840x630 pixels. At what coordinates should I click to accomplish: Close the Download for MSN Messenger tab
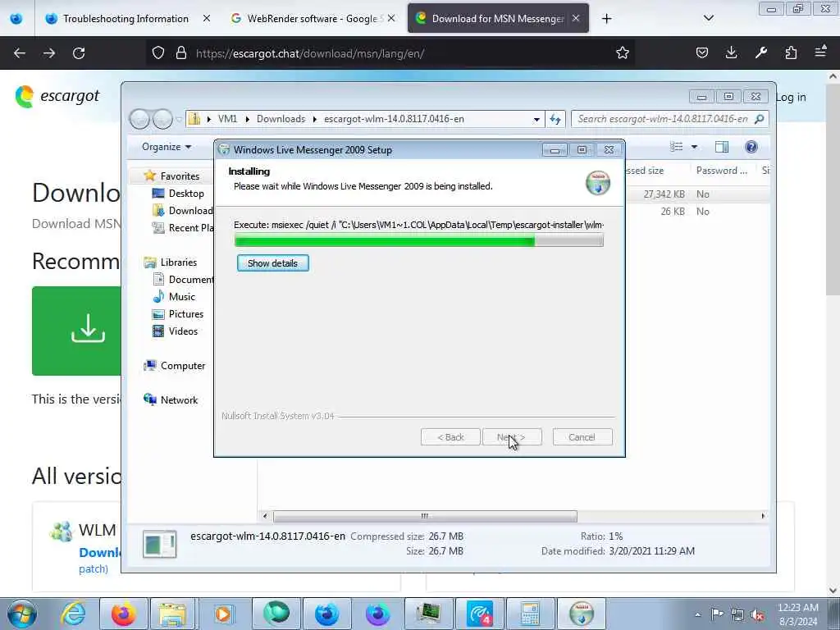click(x=575, y=19)
